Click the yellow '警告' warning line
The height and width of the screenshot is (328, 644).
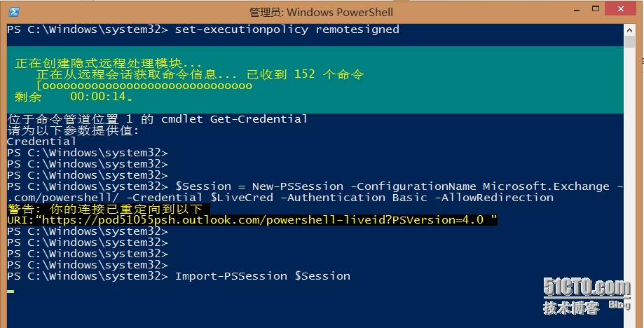[x=105, y=209]
